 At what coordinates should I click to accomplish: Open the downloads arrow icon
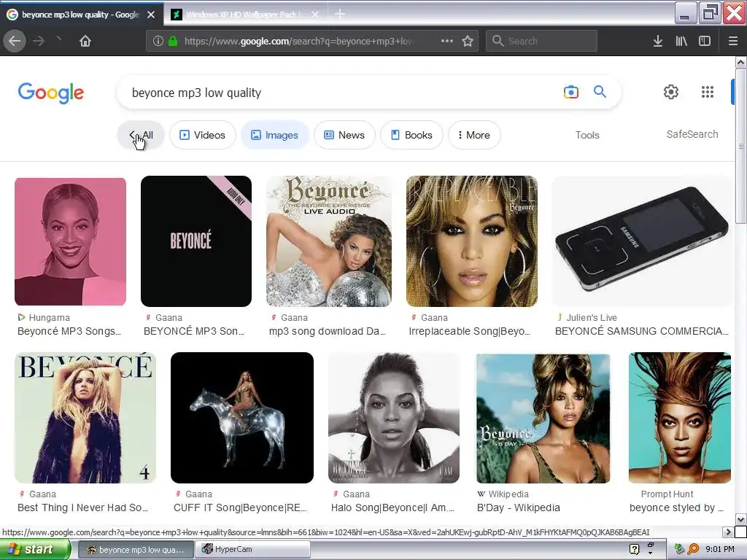[x=658, y=41]
